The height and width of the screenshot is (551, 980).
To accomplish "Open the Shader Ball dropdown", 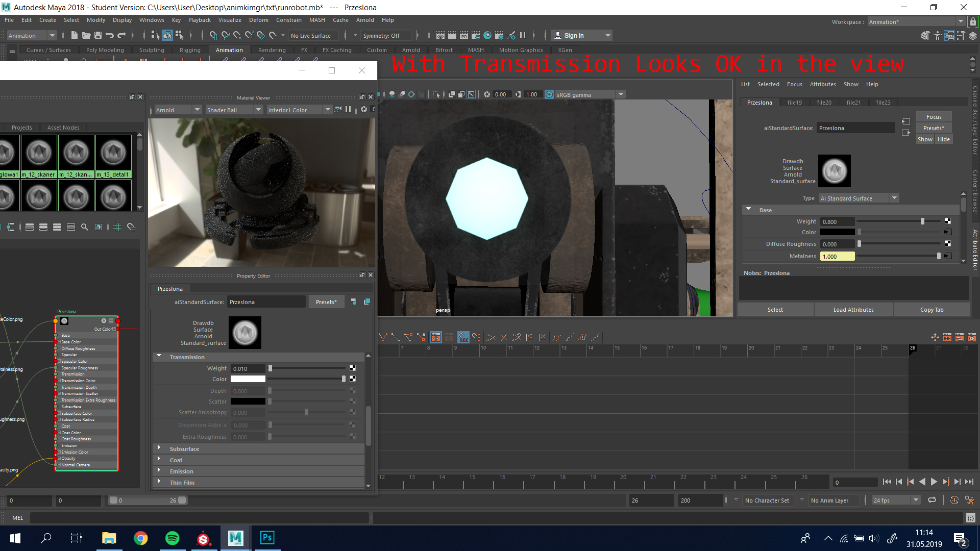I will tap(234, 110).
